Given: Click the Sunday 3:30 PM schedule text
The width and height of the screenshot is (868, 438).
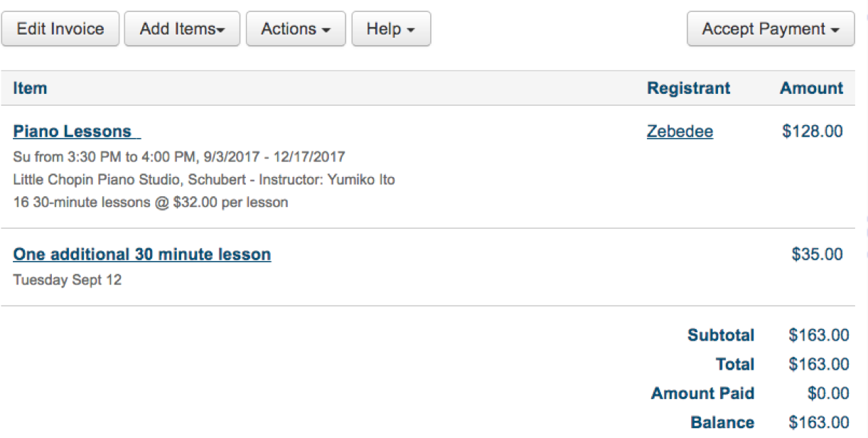Looking at the screenshot, I should tap(179, 156).
